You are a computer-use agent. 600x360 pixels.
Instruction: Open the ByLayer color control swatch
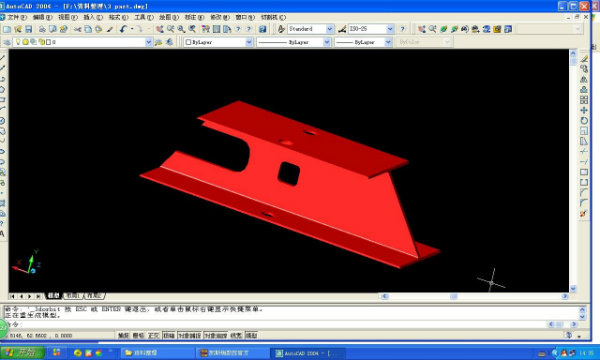click(218, 42)
